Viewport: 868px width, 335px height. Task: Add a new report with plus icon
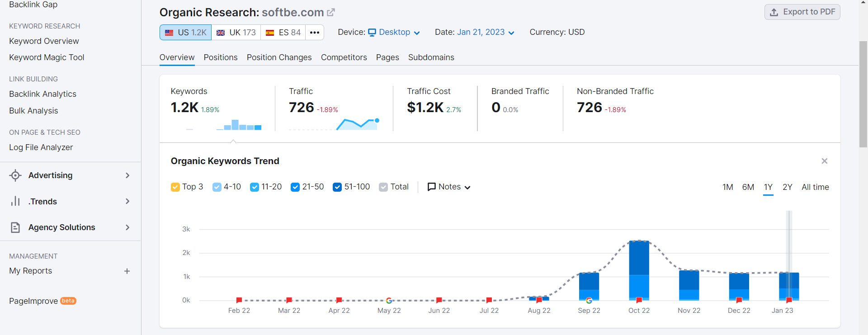coord(127,271)
